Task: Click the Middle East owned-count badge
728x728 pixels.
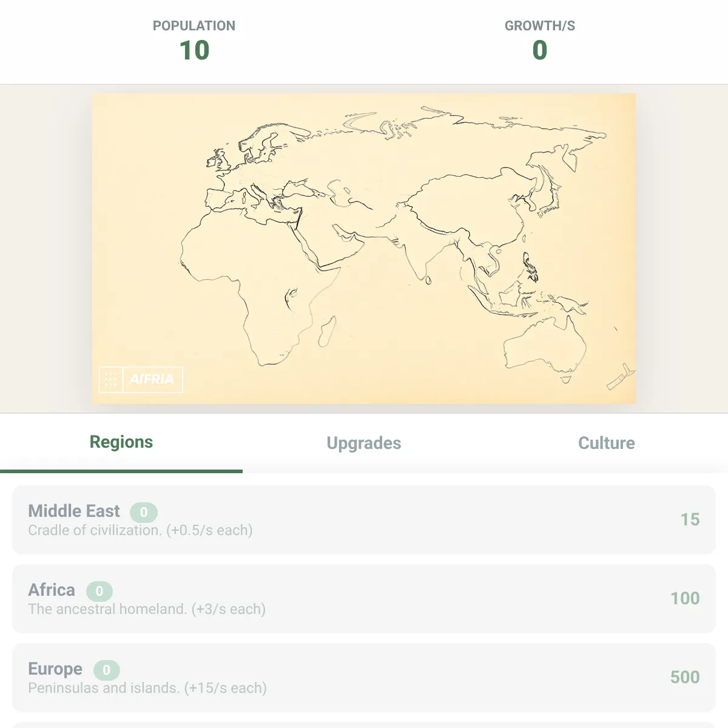Action: pyautogui.click(x=144, y=513)
